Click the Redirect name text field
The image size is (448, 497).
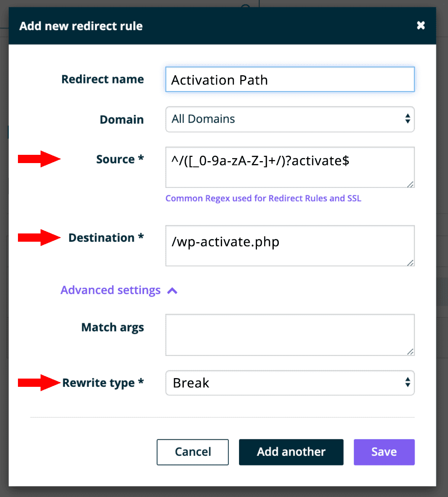[x=289, y=80]
